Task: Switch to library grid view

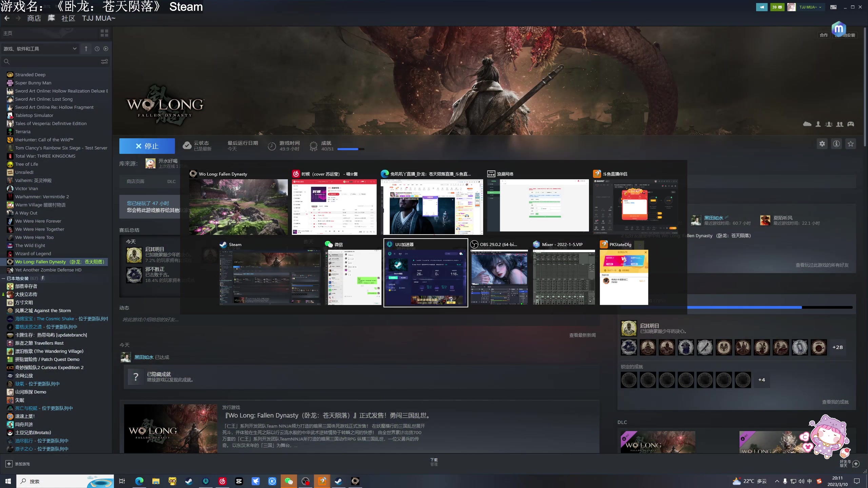Action: [x=104, y=33]
